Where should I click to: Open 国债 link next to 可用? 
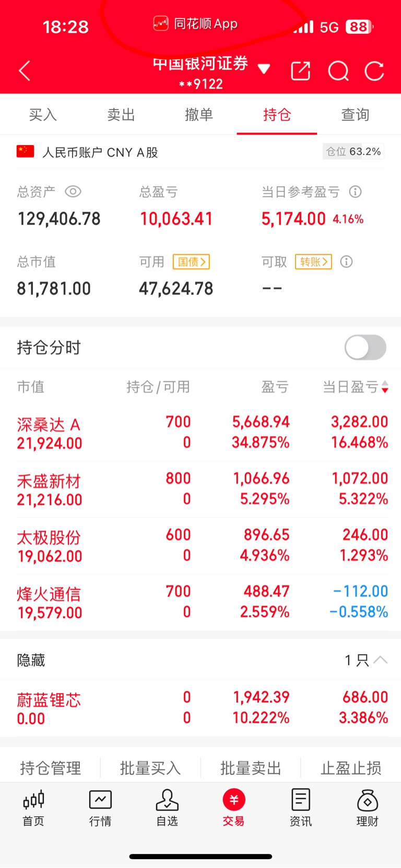[x=191, y=261]
